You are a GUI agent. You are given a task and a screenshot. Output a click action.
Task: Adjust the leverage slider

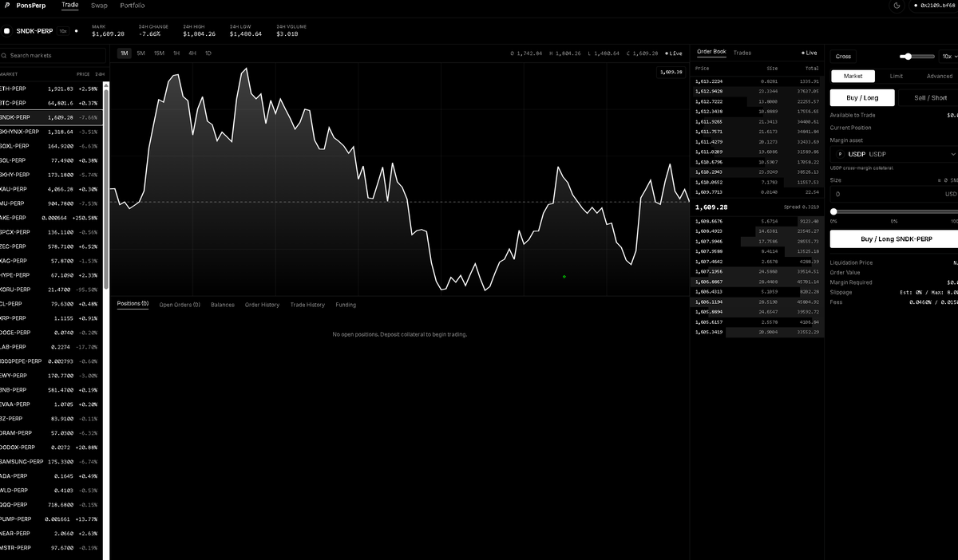(x=916, y=57)
